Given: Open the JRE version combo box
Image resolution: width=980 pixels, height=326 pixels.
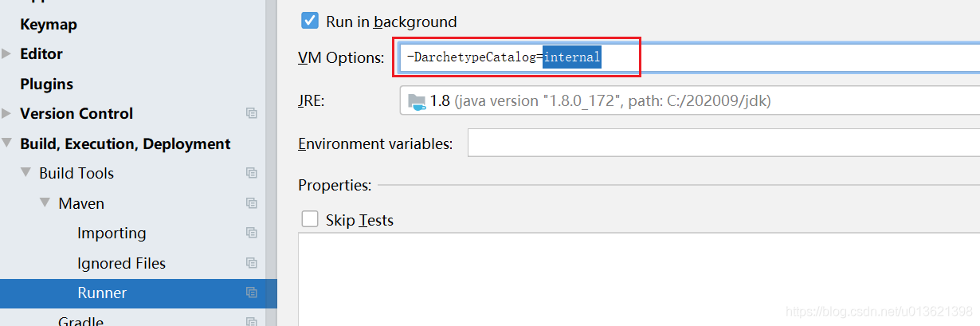Looking at the screenshot, I should pyautogui.click(x=690, y=101).
